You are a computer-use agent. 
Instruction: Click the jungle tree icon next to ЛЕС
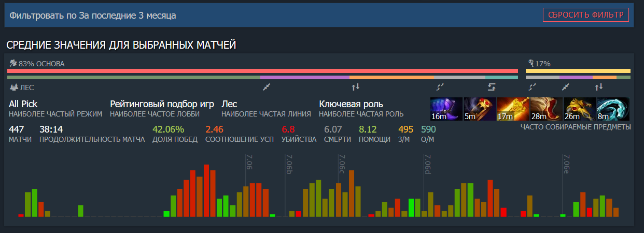pyautogui.click(x=13, y=88)
